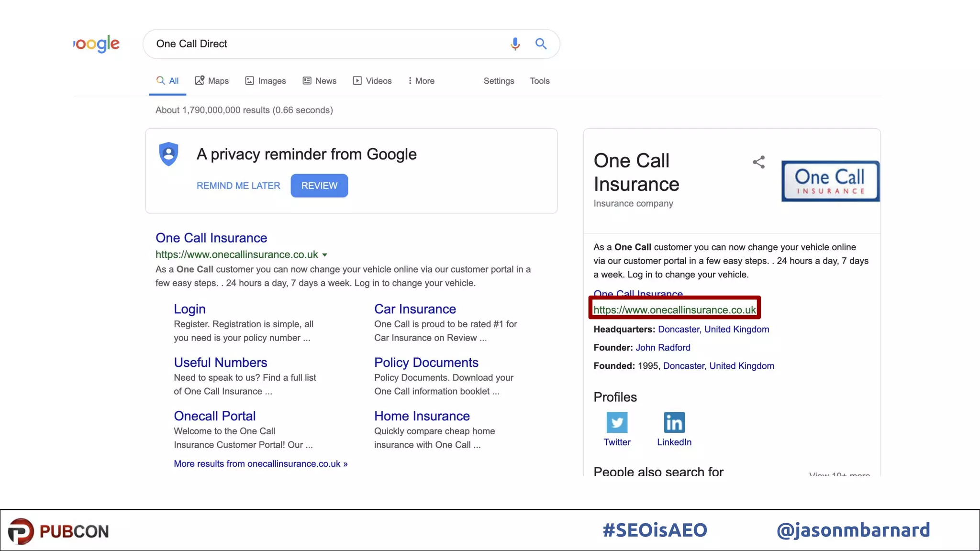Expand the green URL dropdown arrow
The width and height of the screenshot is (980, 551).
coord(324,255)
